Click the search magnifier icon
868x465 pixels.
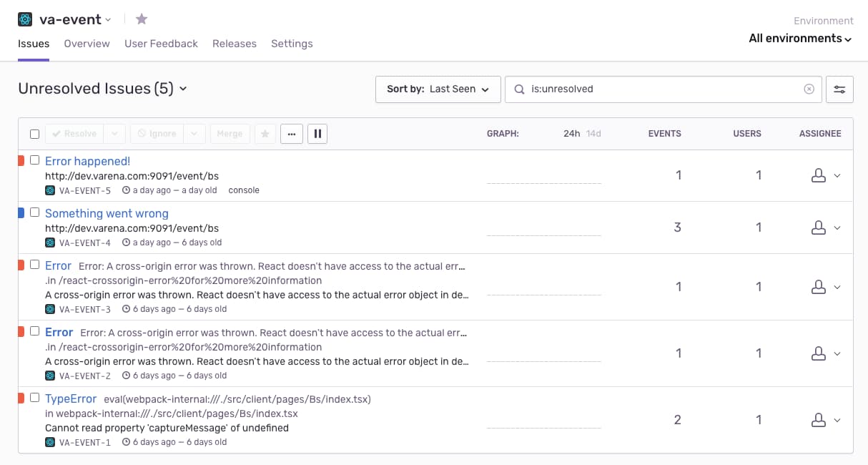coord(520,89)
